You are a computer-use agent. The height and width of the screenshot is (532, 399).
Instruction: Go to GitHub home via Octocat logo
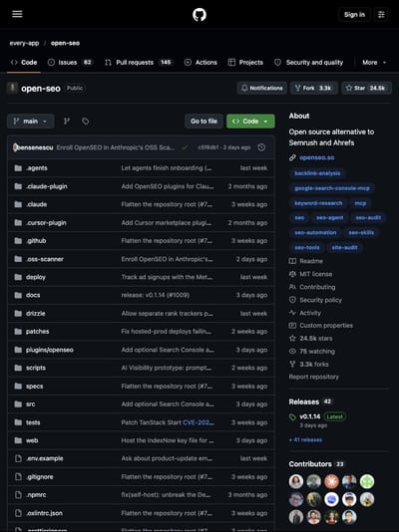[199, 15]
